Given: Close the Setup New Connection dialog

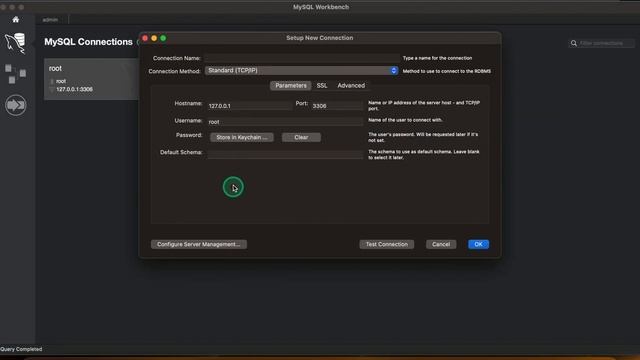Looking at the screenshot, I should (x=145, y=38).
